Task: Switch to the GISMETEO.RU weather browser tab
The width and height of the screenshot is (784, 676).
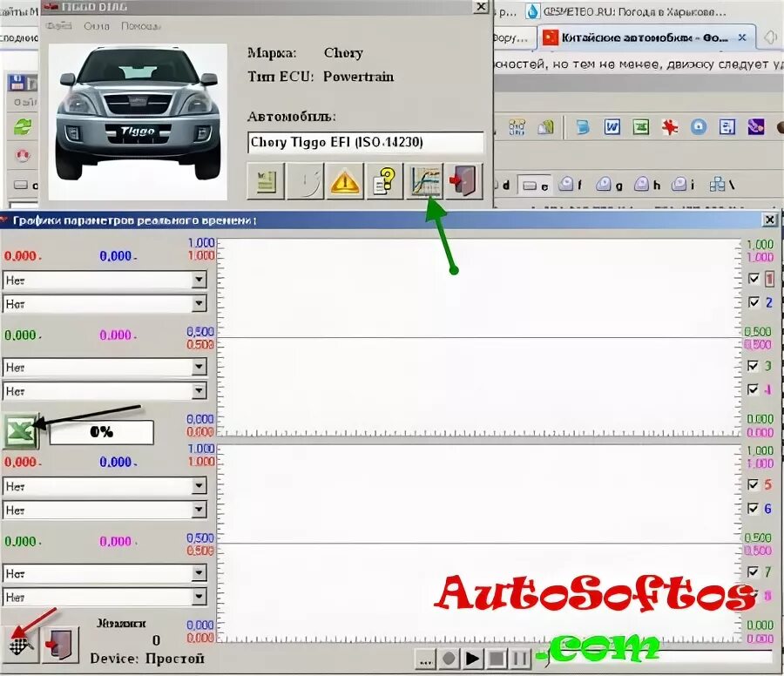Action: click(626, 11)
